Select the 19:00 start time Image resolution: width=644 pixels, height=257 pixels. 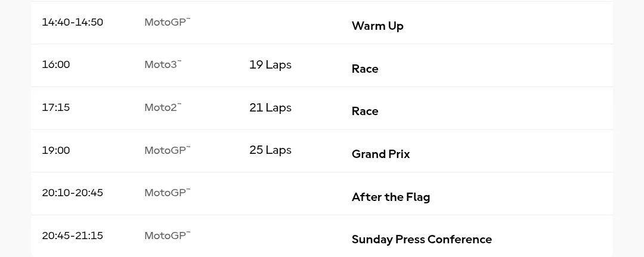55,151
